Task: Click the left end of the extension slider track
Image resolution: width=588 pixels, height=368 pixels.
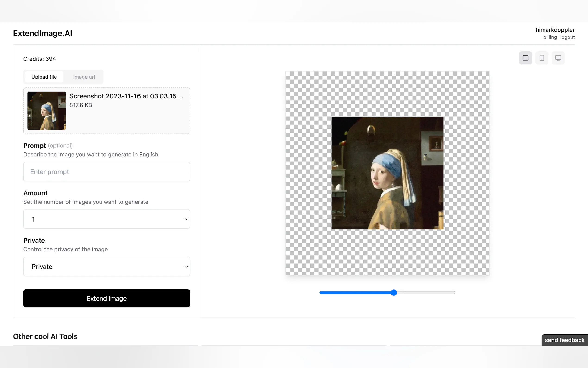Action: (x=321, y=292)
